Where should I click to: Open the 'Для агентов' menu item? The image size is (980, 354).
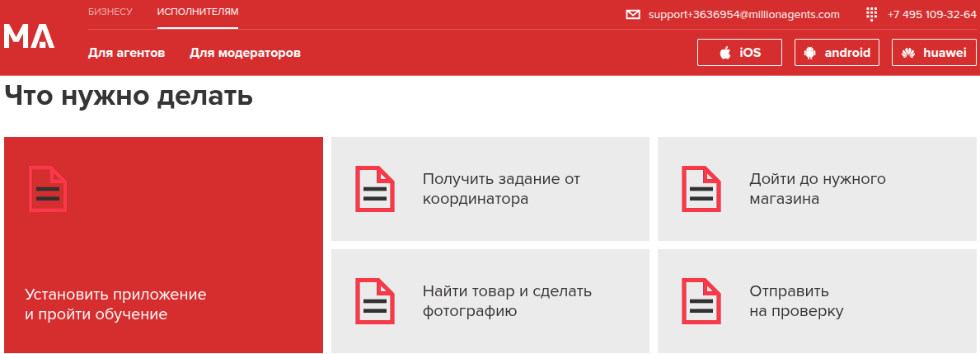126,53
